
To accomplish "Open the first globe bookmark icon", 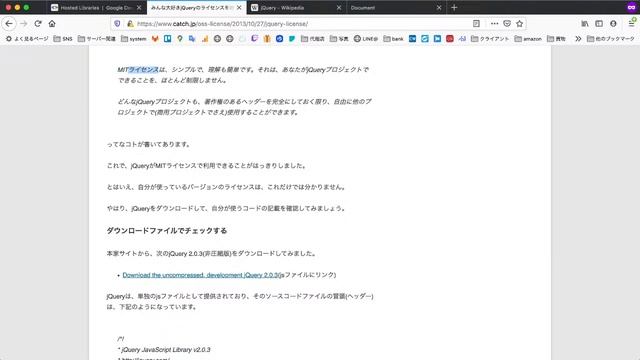I will point(217,39).
